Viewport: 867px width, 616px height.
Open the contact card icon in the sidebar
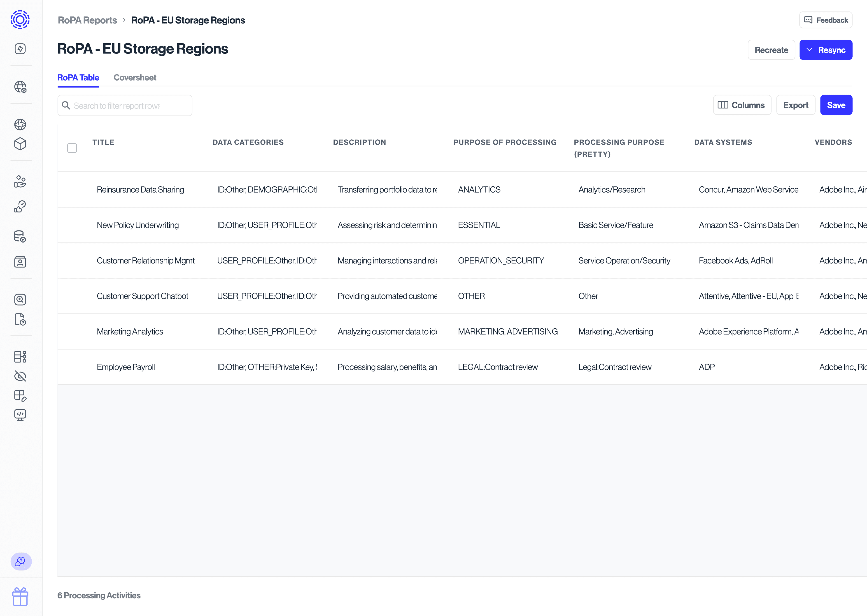(21, 262)
